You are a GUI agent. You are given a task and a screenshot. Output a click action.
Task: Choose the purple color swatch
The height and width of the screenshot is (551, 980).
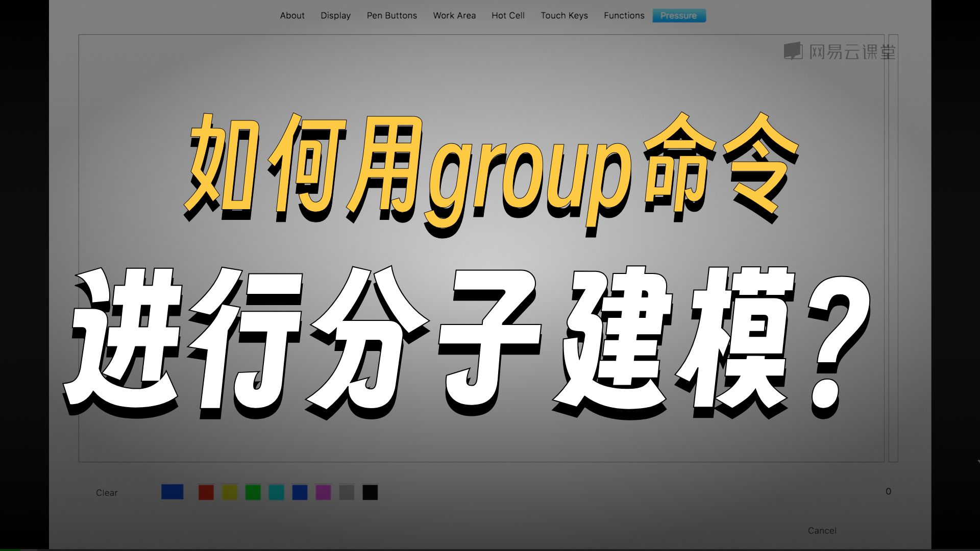pyautogui.click(x=323, y=492)
